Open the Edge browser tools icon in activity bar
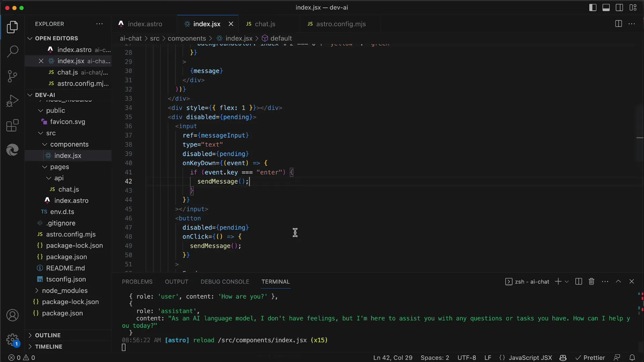644x362 pixels. click(x=12, y=150)
